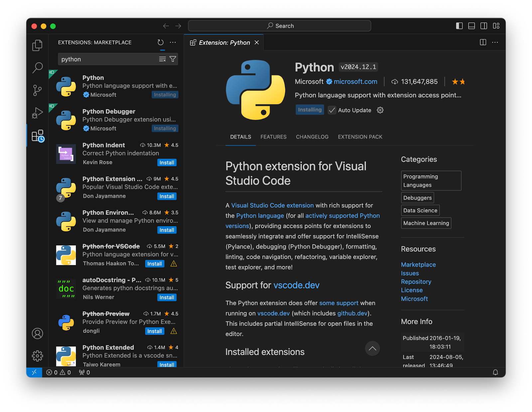Install the Python Extension Pack by Don Jayamanne
Viewport: 532px width, 412px height.
point(167,197)
